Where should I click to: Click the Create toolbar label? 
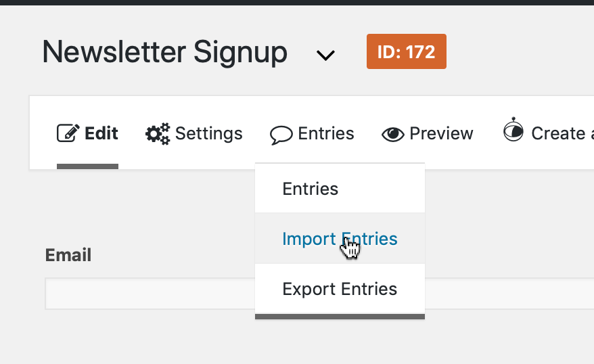coord(558,133)
